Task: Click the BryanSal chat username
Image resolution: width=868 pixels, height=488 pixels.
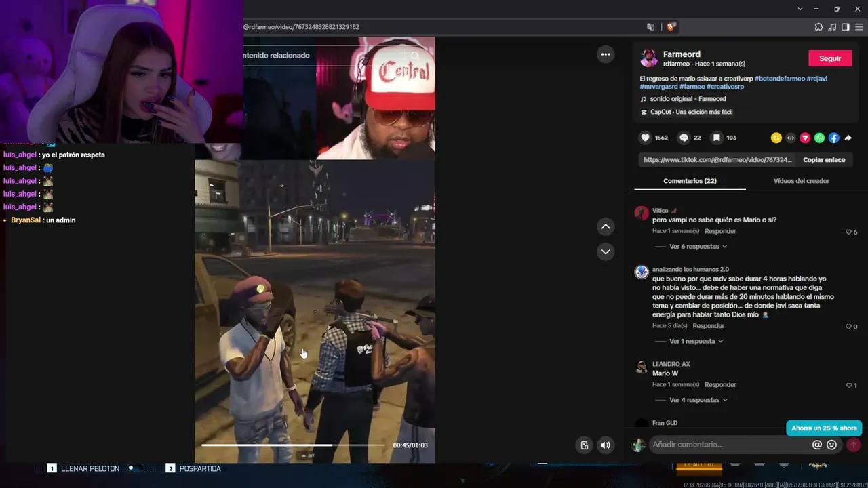Action: pos(26,220)
